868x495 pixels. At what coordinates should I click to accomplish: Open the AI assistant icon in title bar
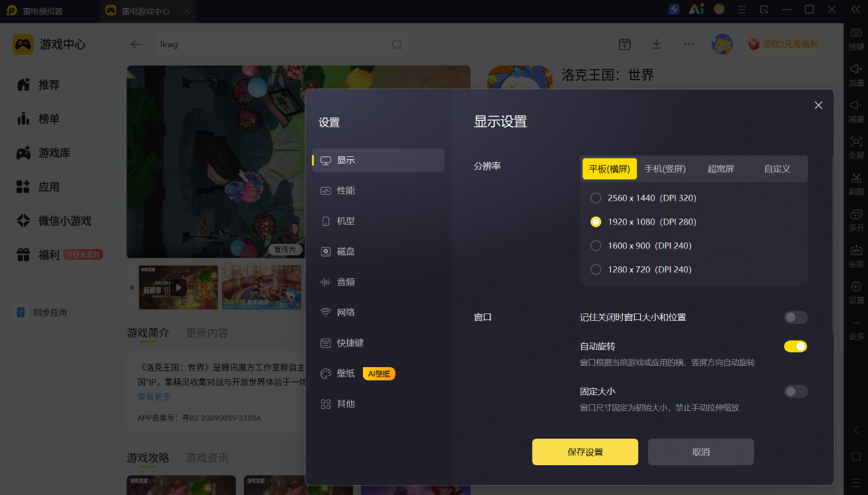[x=696, y=9]
